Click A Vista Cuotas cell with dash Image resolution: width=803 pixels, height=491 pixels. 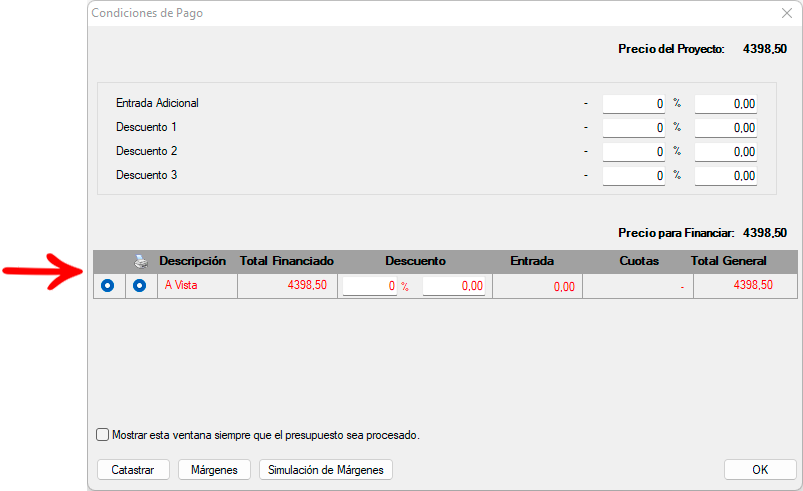(638, 286)
